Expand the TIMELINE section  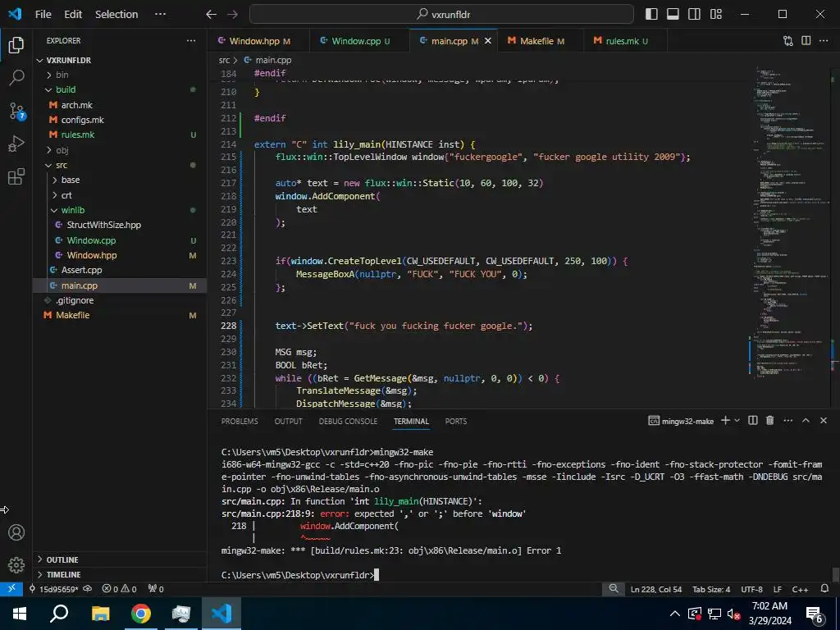[x=120, y=574]
